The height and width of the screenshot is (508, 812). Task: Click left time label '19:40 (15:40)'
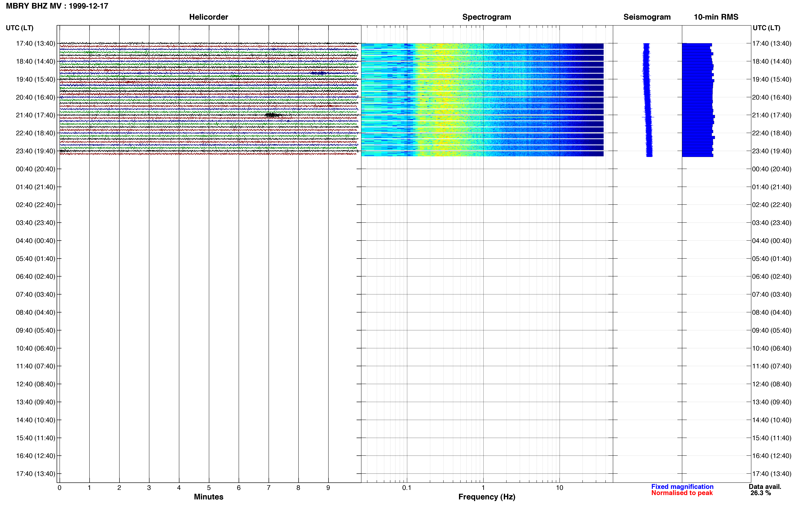[36, 79]
